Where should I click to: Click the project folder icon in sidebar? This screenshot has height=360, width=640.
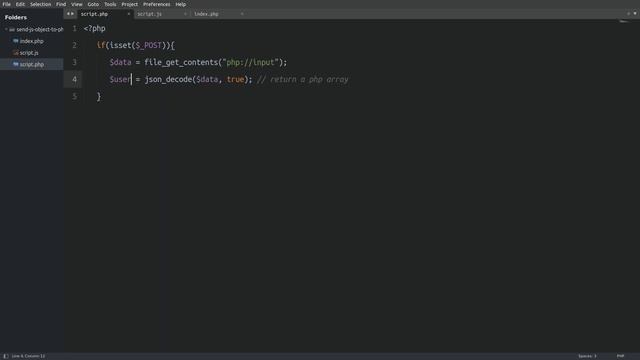tap(12, 29)
